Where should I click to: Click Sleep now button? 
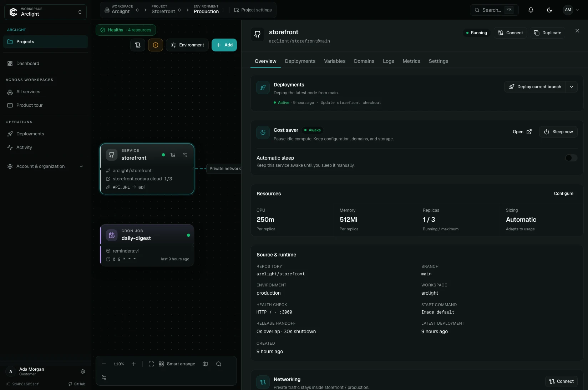tap(558, 132)
